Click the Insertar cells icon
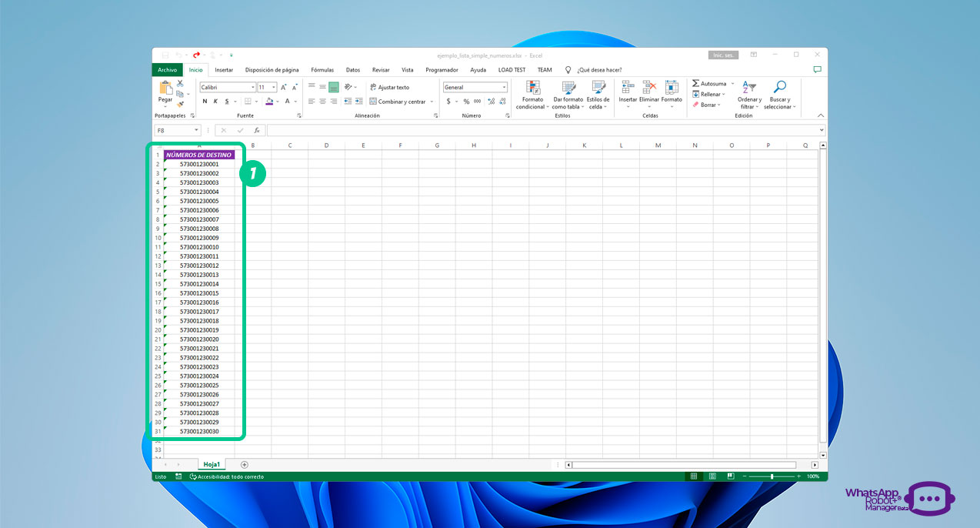 coord(628,88)
